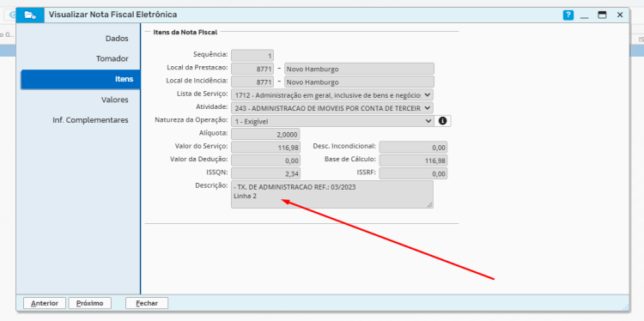Click the info icon beside Natureza da Operação
Image resolution: width=644 pixels, height=321 pixels.
pos(442,121)
